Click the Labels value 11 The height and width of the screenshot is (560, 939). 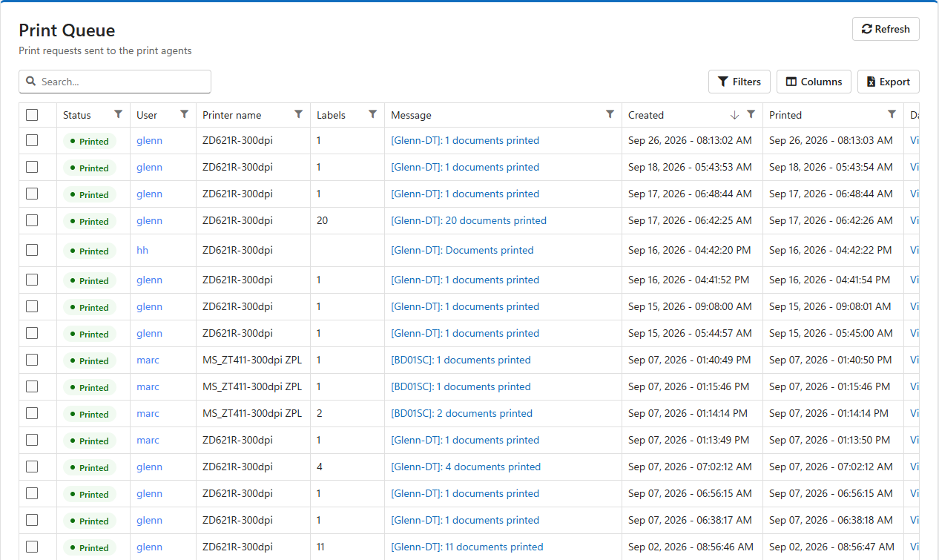click(x=320, y=547)
